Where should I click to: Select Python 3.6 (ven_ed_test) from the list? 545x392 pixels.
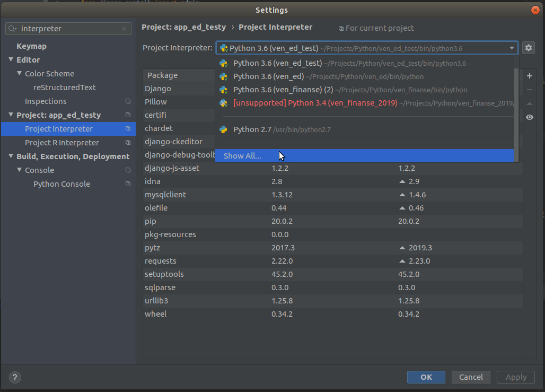364,63
